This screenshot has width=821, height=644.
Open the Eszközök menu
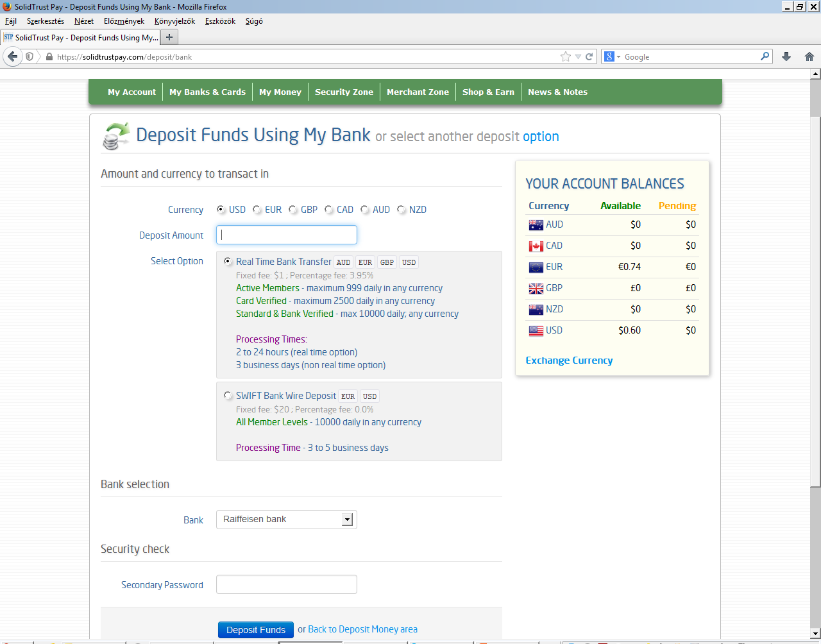click(x=221, y=21)
